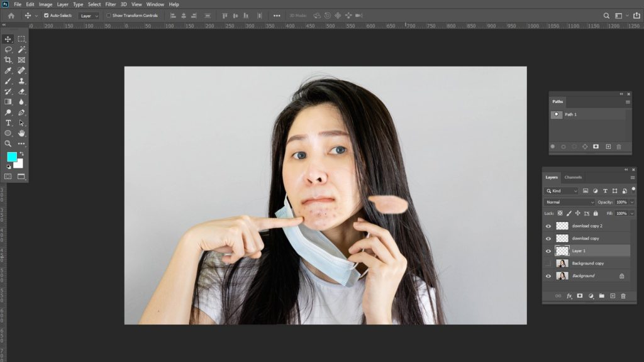
Task: Select the Blur tool
Action: click(x=21, y=102)
